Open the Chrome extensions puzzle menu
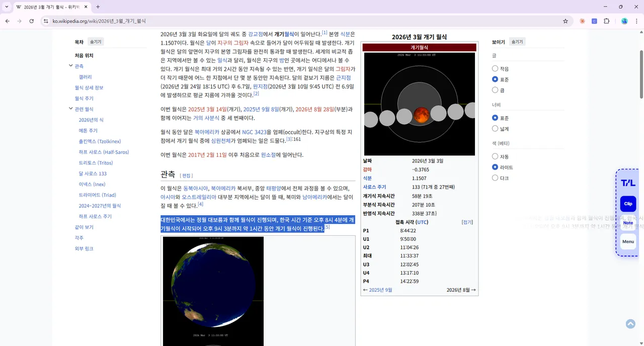Image resolution: width=644 pixels, height=346 pixels. (606, 21)
